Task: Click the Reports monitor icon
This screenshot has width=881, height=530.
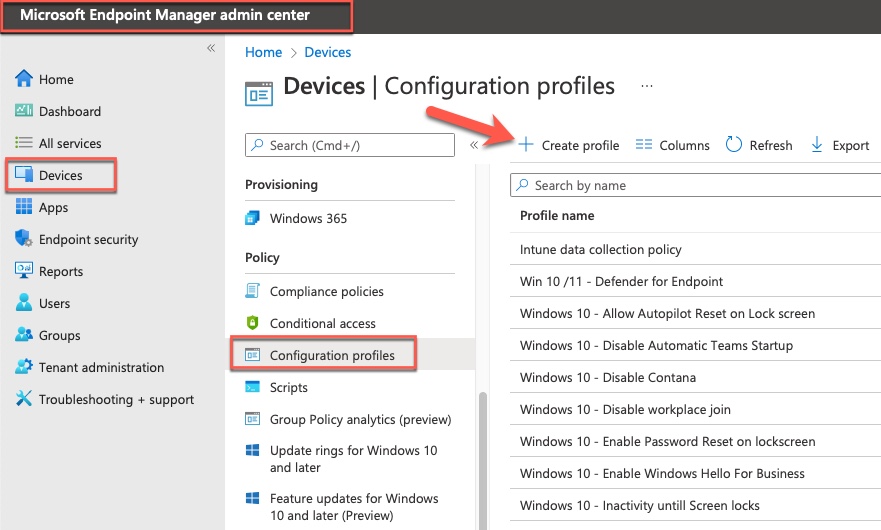Action: (24, 270)
